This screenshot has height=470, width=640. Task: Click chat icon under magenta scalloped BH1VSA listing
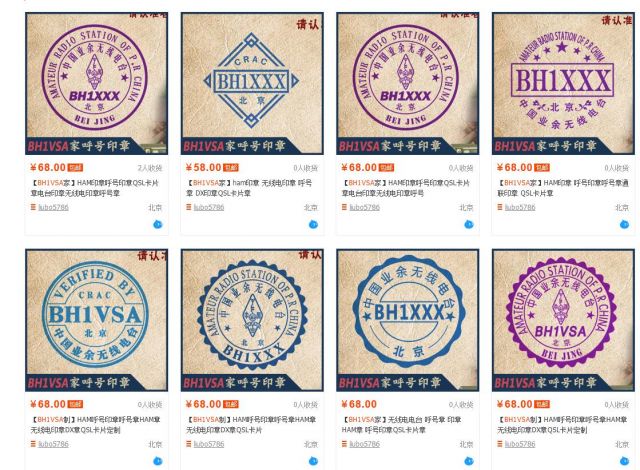tap(624, 461)
